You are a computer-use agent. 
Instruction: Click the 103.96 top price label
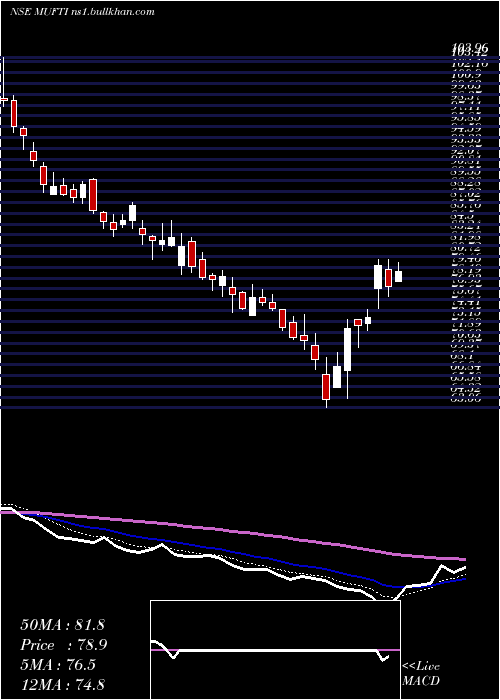(x=469, y=46)
